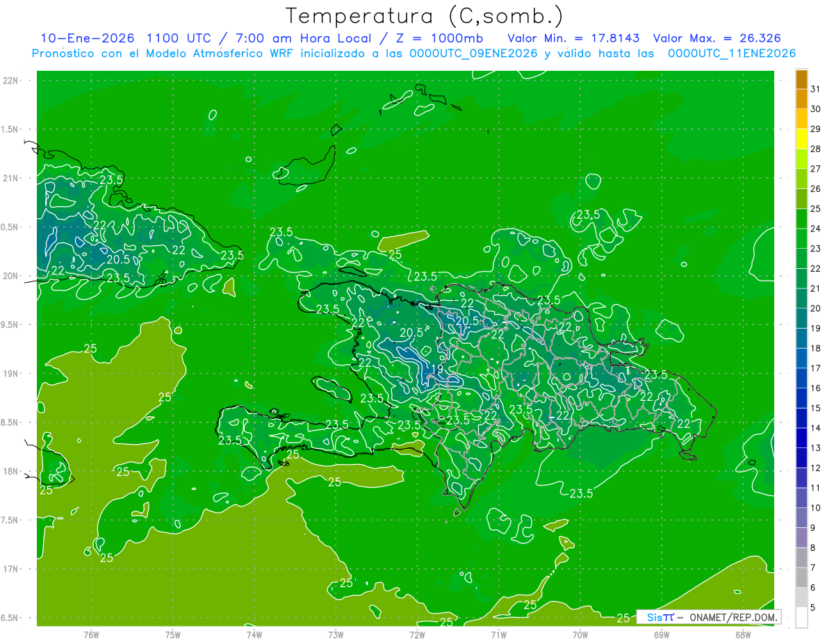Click the 'Z = 1000mb' level text
This screenshot has width=834, height=644.
(438, 38)
